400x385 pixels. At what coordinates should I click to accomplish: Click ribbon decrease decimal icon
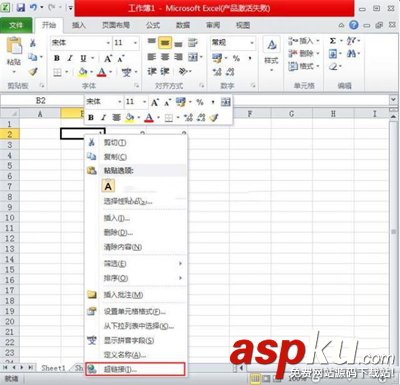[x=230, y=71]
